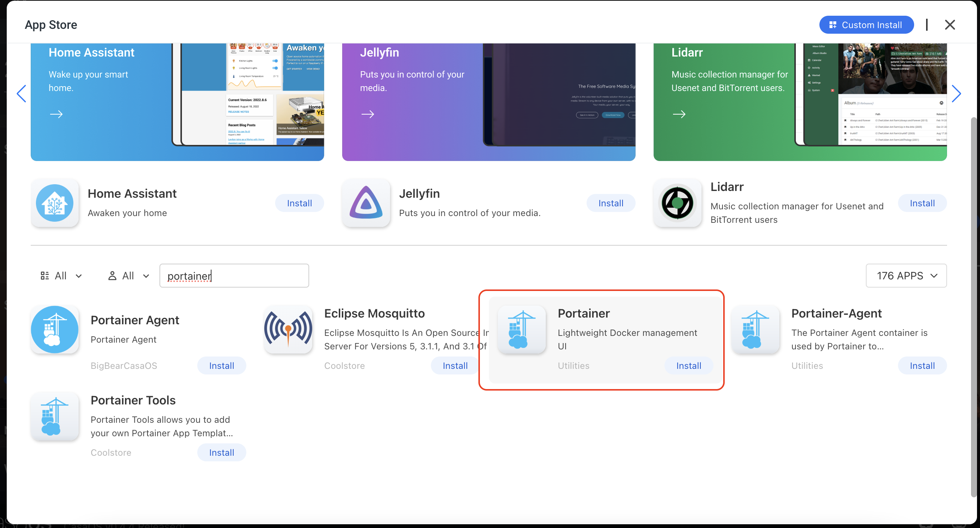The width and height of the screenshot is (980, 528).
Task: Open the Lidarr featured banner
Action: coord(800,102)
